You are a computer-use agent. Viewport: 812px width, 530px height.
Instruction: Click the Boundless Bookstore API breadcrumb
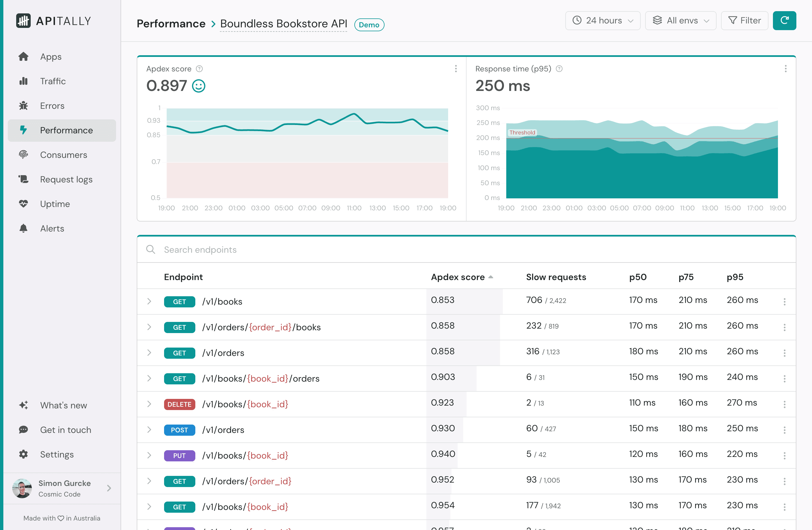coord(284,24)
